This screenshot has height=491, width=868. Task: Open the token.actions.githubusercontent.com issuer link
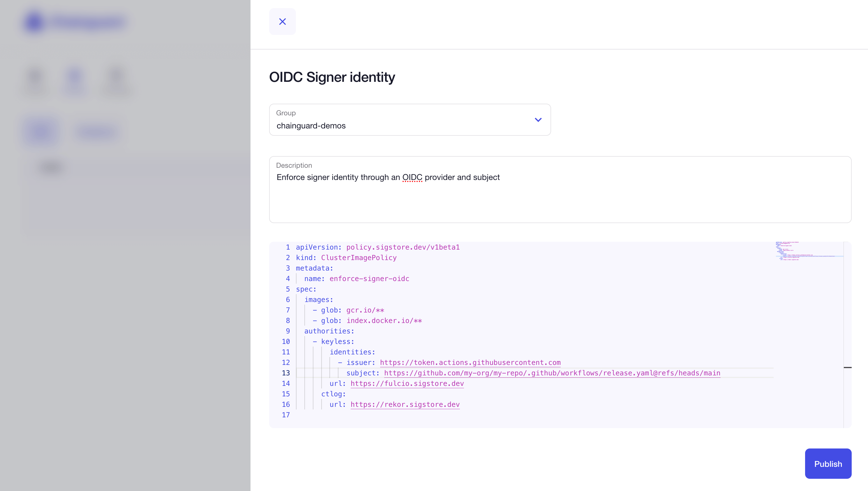pos(470,363)
